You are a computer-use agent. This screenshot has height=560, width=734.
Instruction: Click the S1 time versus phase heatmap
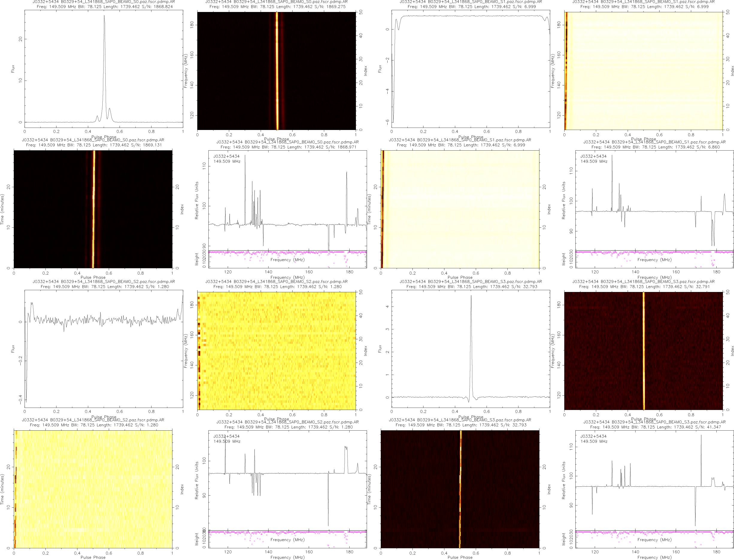460,209
